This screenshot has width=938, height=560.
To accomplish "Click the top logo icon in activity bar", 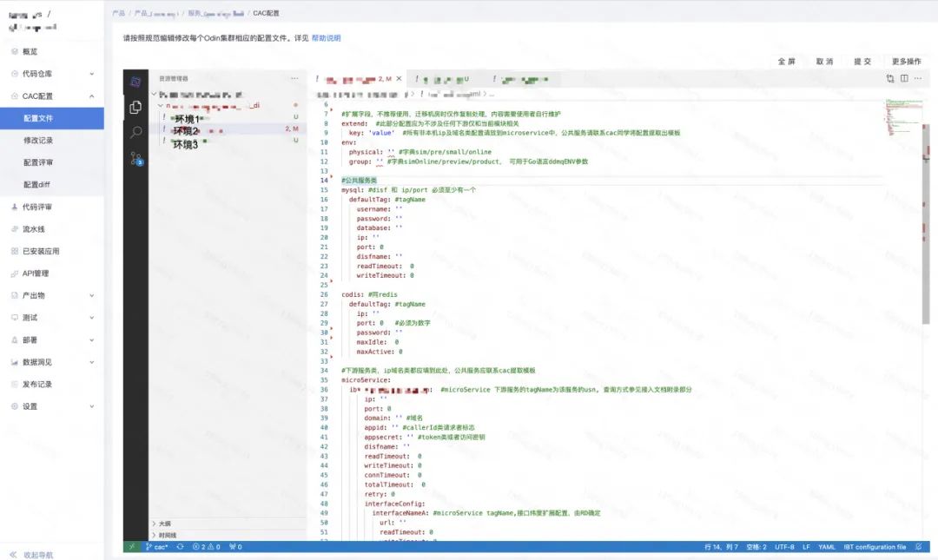I will pyautogui.click(x=135, y=82).
